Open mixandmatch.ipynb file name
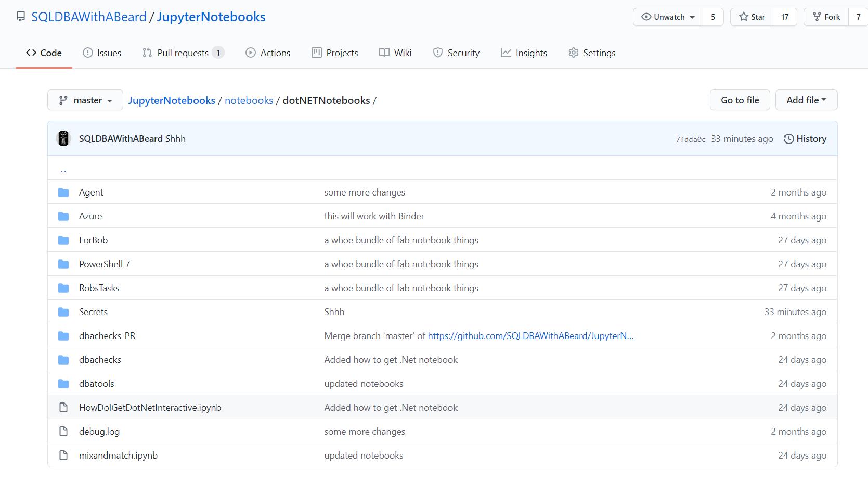868x481 pixels. 119,456
